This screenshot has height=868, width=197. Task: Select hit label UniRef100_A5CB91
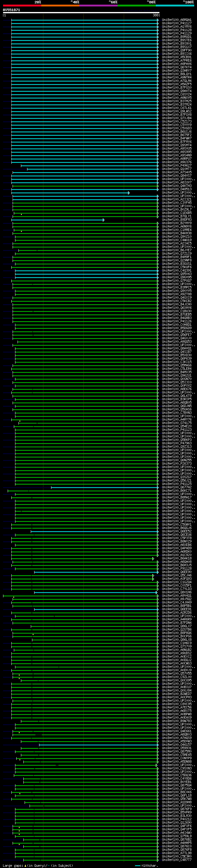[x=177, y=57]
